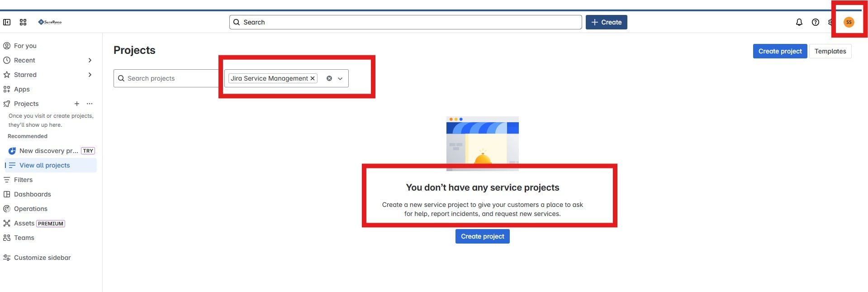Open Starred in sidebar
This screenshot has height=292, width=868.
[25, 75]
